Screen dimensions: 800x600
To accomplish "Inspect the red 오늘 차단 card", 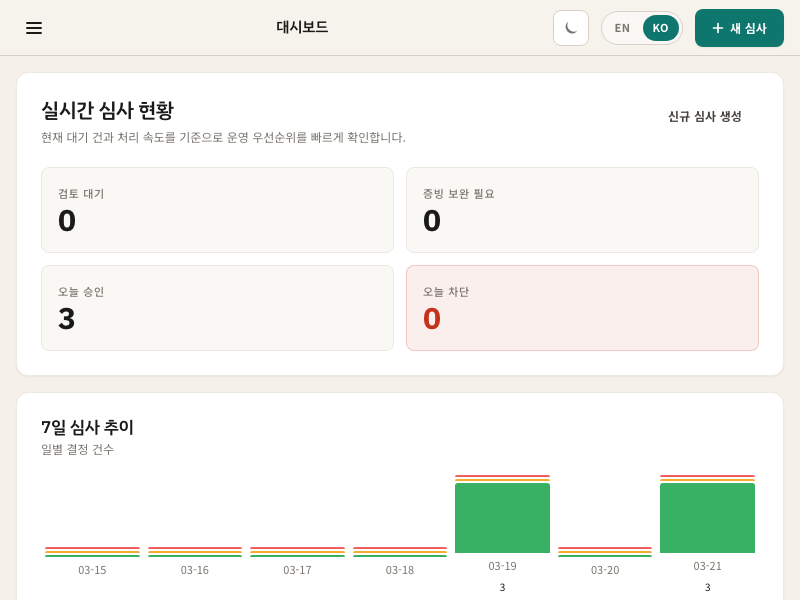I will pyautogui.click(x=582, y=307).
